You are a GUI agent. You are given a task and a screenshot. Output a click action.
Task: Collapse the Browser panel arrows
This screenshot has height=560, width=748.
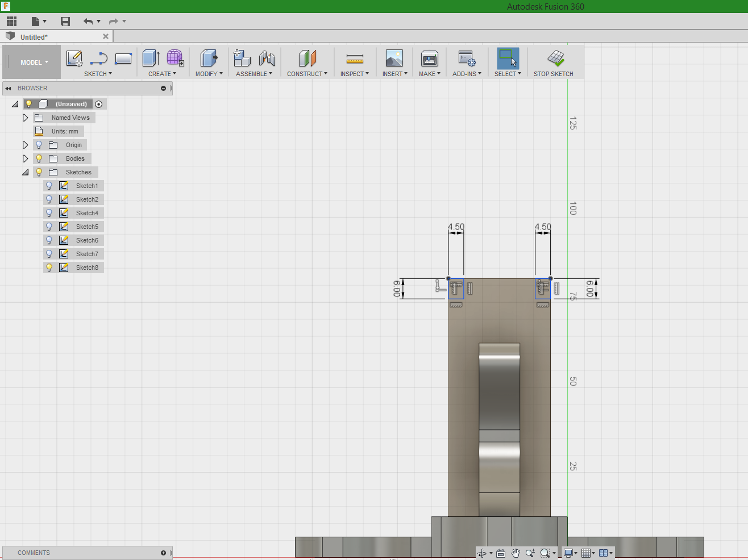click(9, 88)
